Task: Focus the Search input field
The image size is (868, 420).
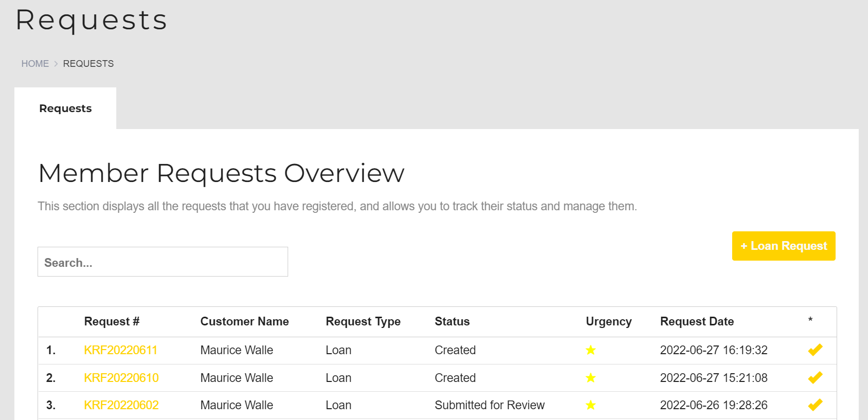Action: point(163,262)
